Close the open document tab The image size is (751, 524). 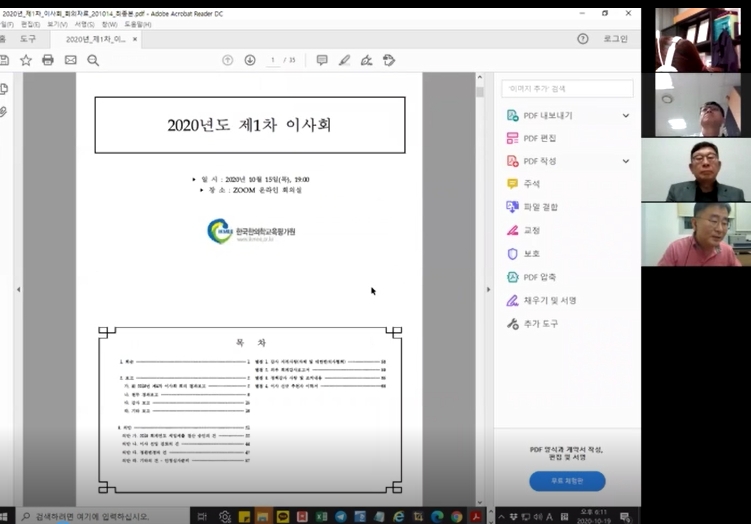coord(135,39)
